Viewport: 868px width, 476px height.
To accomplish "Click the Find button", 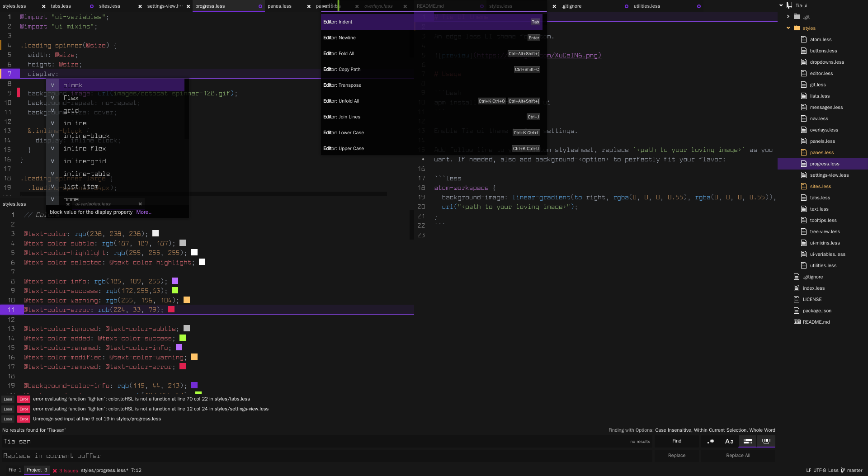I will pos(677,441).
